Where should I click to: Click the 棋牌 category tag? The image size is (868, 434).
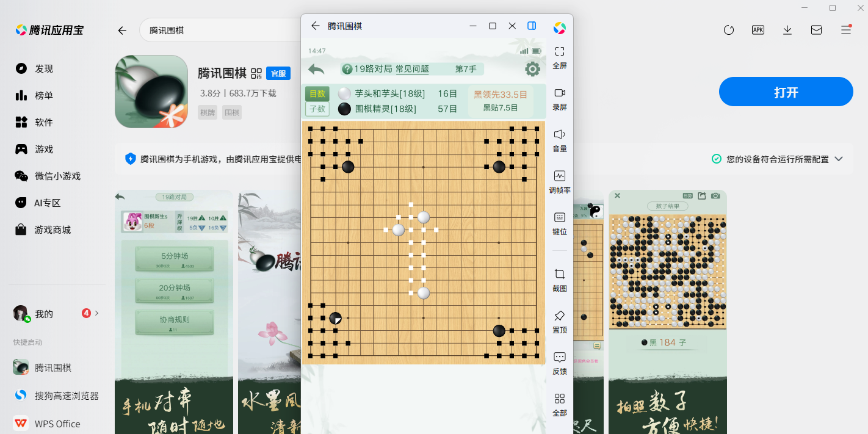(x=208, y=112)
